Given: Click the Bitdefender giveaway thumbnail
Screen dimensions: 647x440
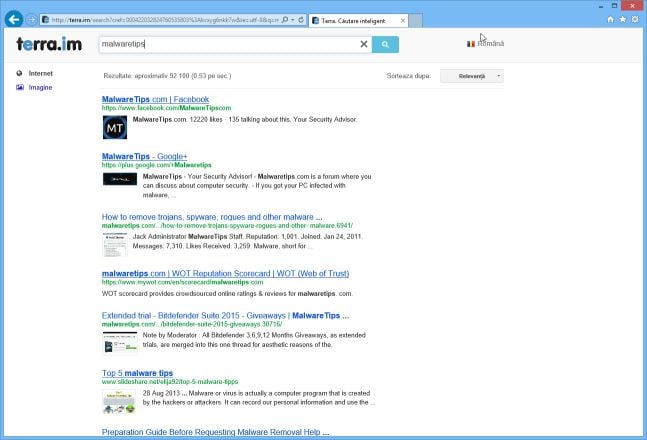Looking at the screenshot, I should (x=120, y=343).
